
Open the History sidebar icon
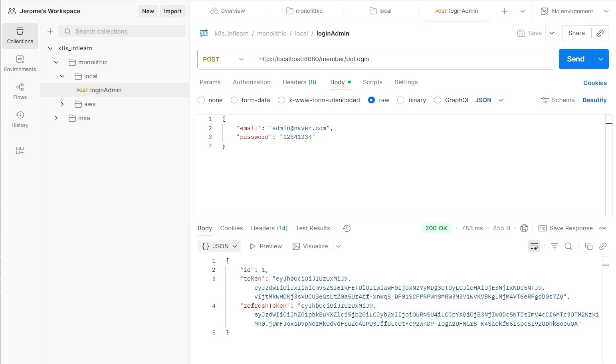(20, 119)
